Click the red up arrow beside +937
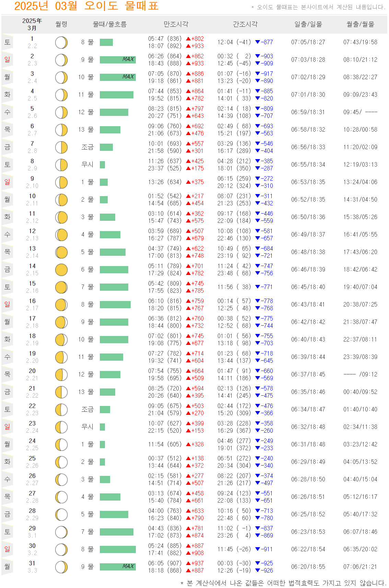The image size is (389, 588). tap(188, 563)
